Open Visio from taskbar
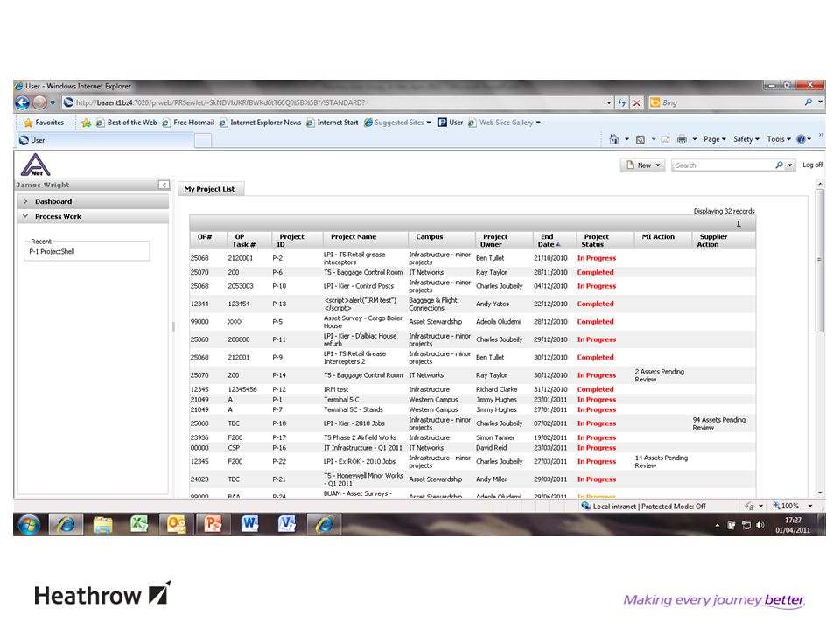 tap(287, 524)
